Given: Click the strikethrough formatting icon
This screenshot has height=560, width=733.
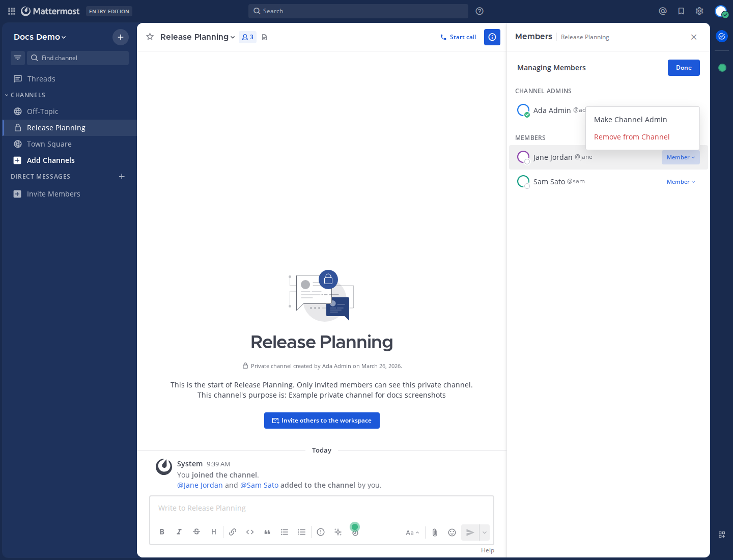Looking at the screenshot, I should pyautogui.click(x=196, y=532).
